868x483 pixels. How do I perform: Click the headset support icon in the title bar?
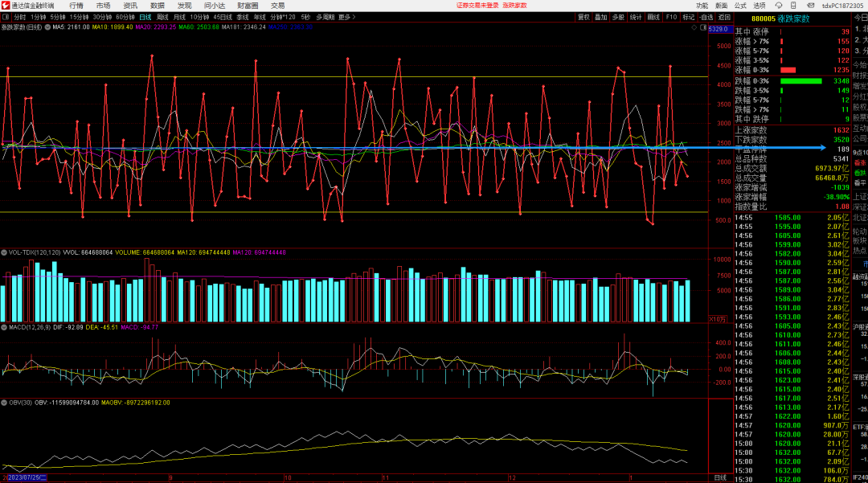pos(778,6)
